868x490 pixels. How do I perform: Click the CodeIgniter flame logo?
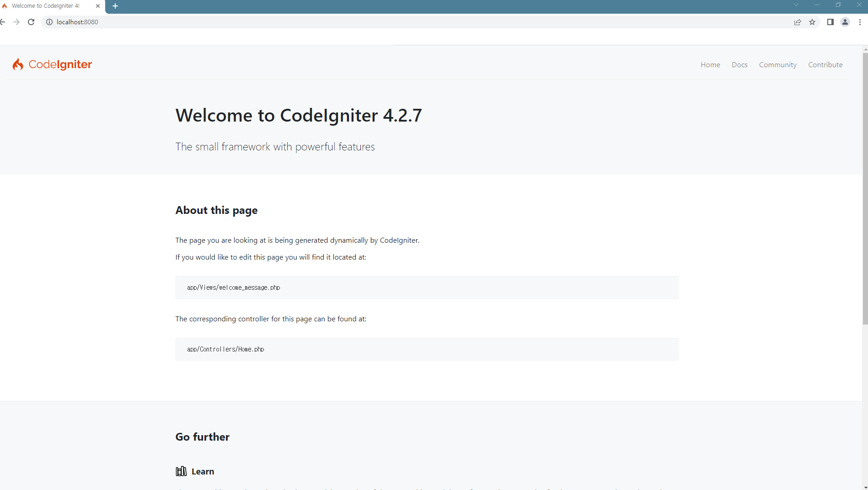(18, 64)
